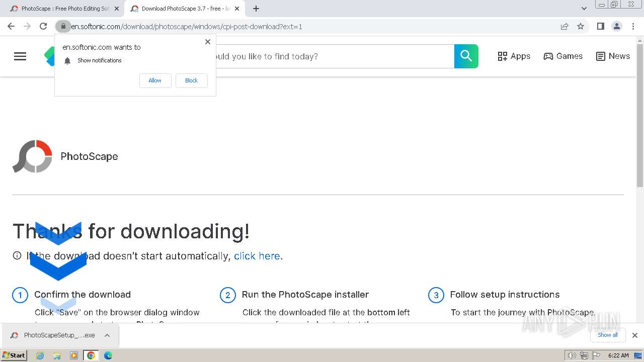644x362 pixels.
Task: Bookmark this page with the star
Action: click(x=581, y=26)
